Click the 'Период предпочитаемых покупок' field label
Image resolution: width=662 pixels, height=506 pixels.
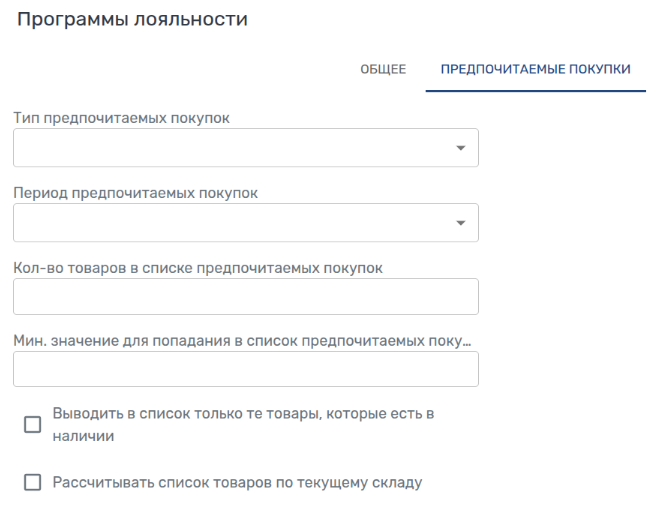point(135,193)
